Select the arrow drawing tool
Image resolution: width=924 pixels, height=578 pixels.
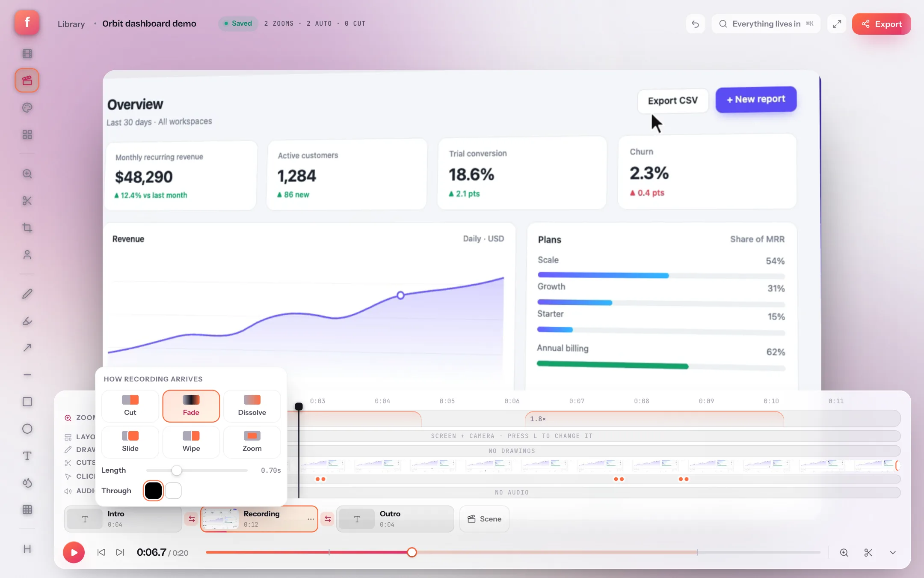(27, 348)
